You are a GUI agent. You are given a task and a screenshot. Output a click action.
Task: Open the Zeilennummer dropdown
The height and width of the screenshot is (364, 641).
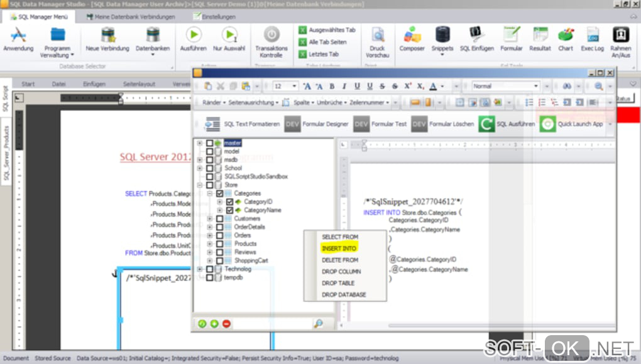[369, 102]
